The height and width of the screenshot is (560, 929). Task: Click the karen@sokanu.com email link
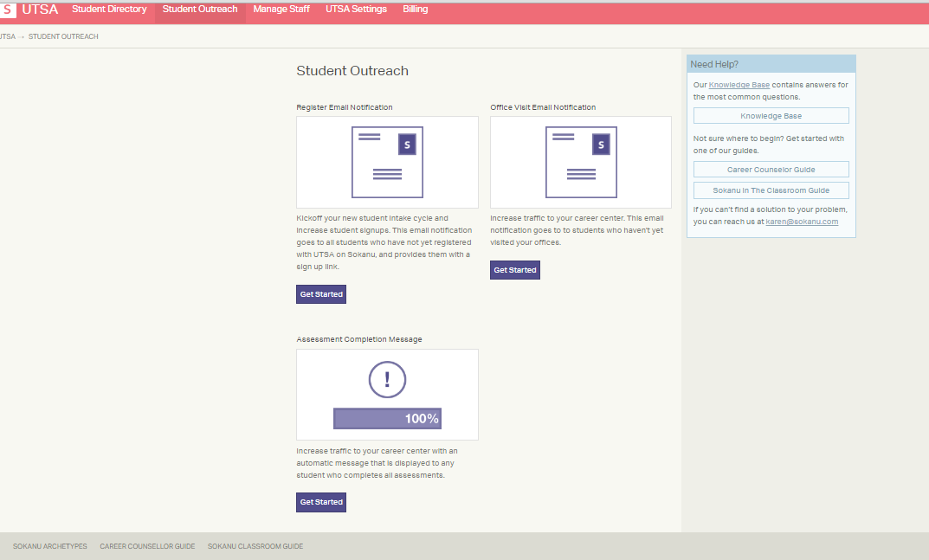(x=802, y=222)
